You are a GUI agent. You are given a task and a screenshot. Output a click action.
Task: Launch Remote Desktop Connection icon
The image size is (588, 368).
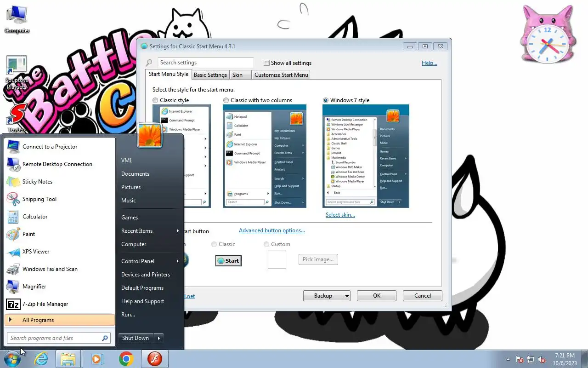coord(13,164)
